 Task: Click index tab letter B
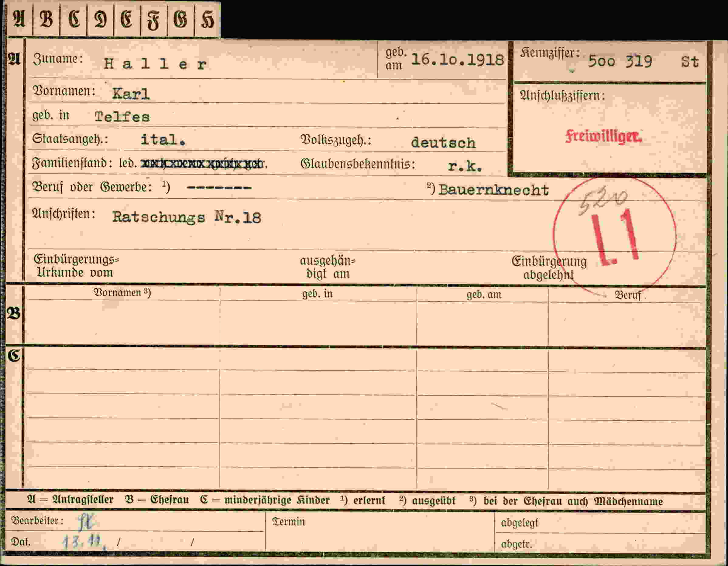point(46,19)
